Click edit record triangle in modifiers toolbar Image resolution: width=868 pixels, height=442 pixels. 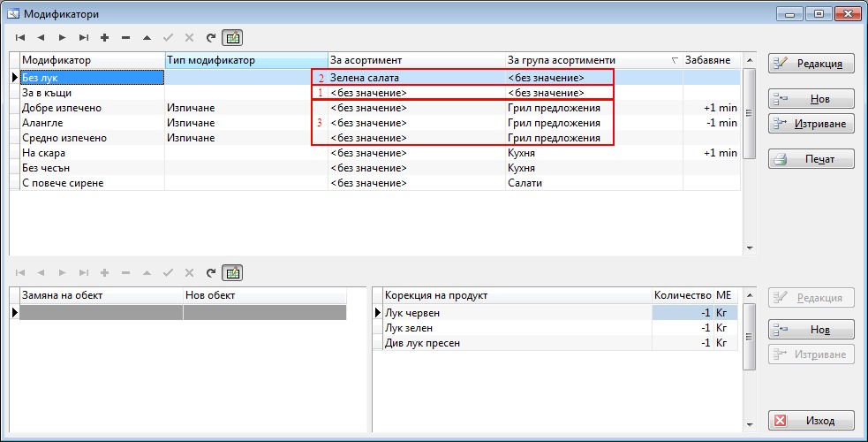(147, 38)
